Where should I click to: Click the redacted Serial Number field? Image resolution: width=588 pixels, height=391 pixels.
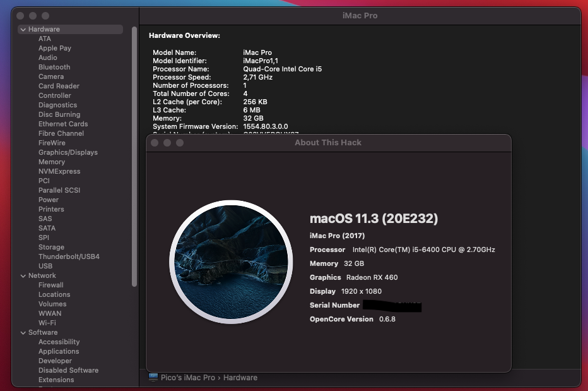coord(392,306)
